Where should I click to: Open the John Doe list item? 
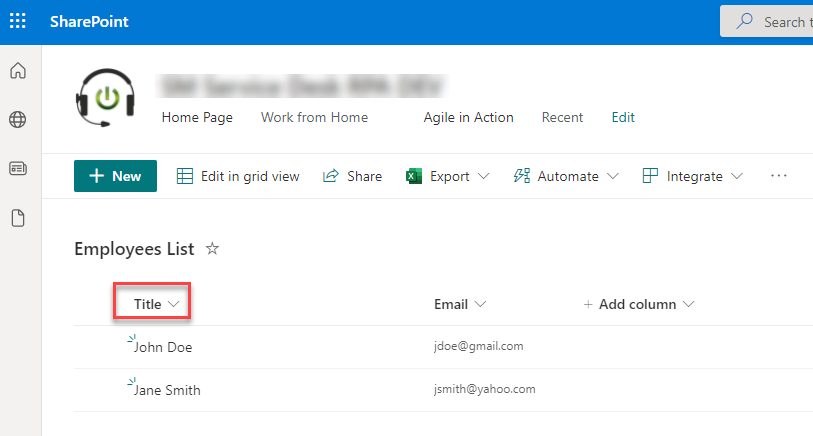point(163,347)
